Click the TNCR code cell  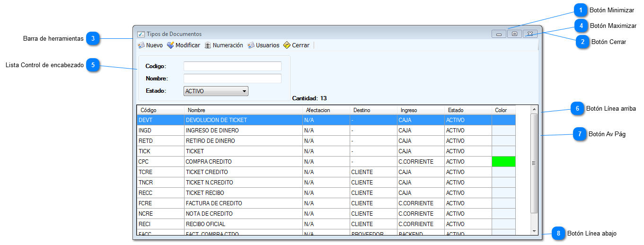(x=160, y=183)
